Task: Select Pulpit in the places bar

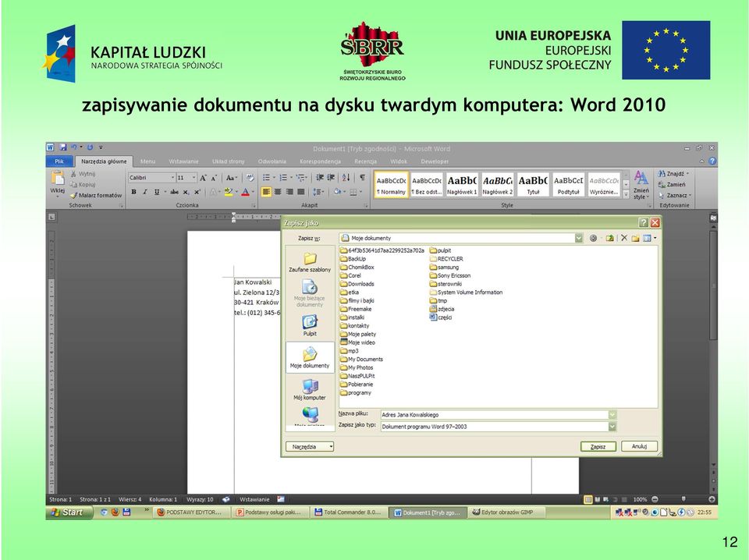Action: [x=310, y=325]
